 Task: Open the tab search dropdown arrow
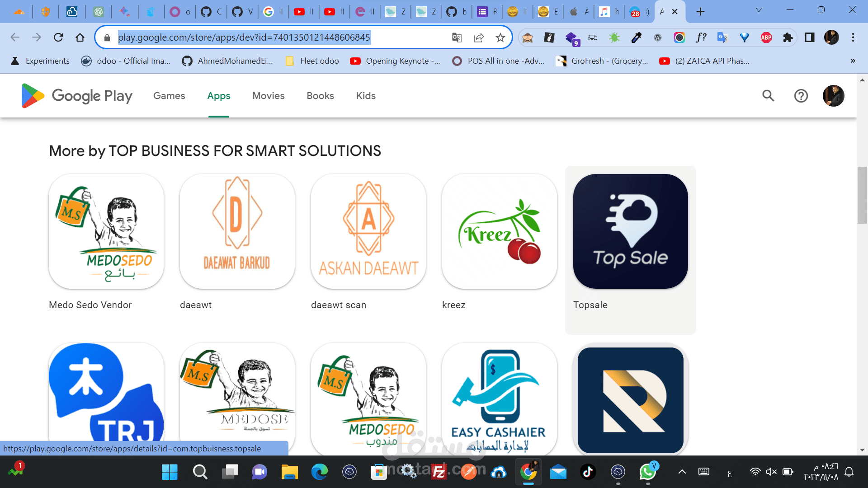point(759,10)
